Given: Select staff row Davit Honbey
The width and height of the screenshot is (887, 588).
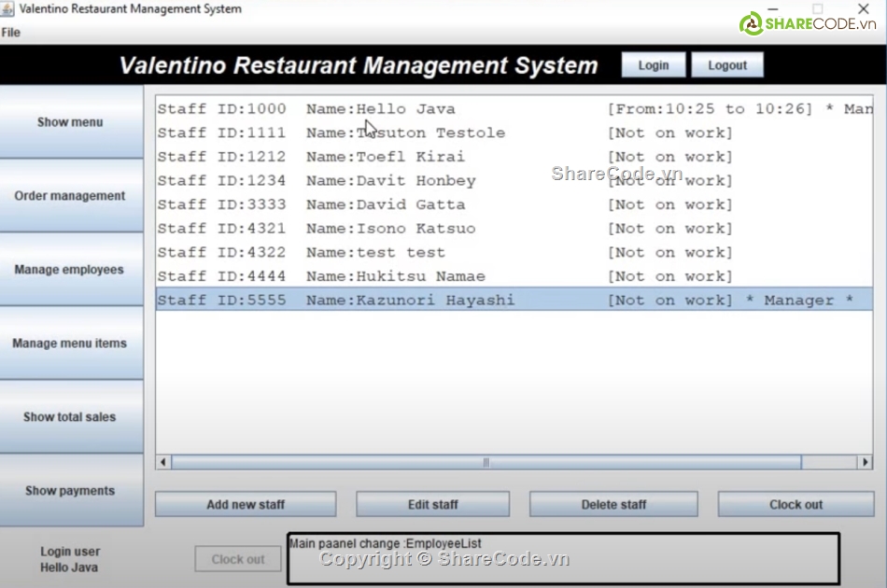Looking at the screenshot, I should pos(514,180).
